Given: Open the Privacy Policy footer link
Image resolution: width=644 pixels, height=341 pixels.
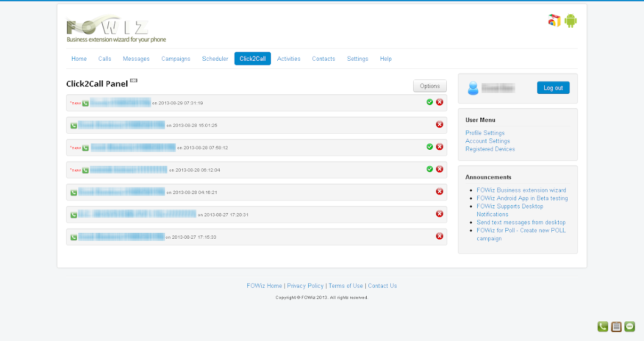Looking at the screenshot, I should (x=305, y=286).
